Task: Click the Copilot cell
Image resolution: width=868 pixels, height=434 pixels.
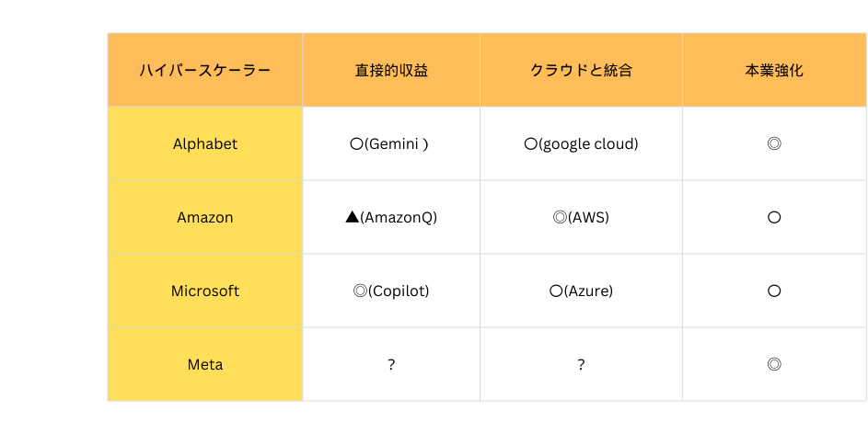Action: [x=391, y=291]
